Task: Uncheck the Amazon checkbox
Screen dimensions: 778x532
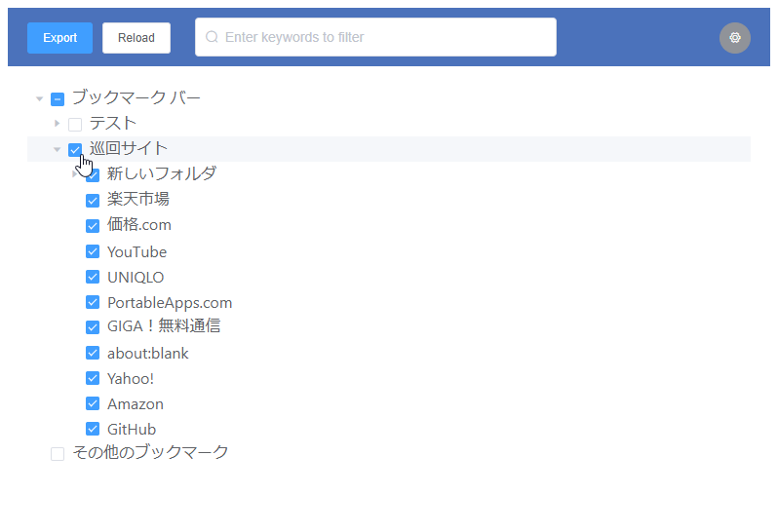Action: coord(93,403)
